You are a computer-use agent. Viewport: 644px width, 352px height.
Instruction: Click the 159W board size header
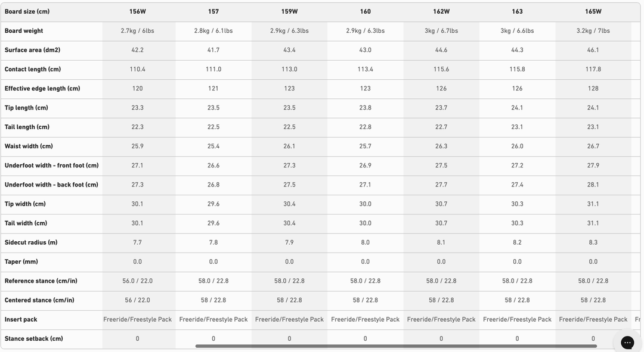tap(290, 11)
